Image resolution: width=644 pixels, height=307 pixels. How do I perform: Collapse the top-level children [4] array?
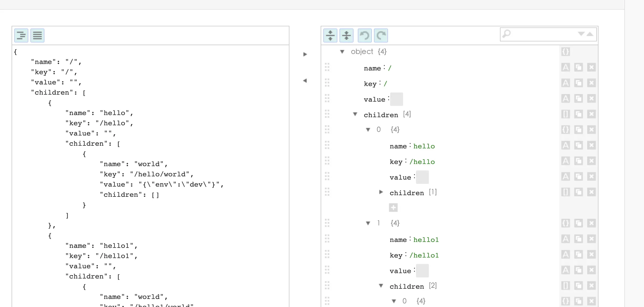click(x=355, y=114)
